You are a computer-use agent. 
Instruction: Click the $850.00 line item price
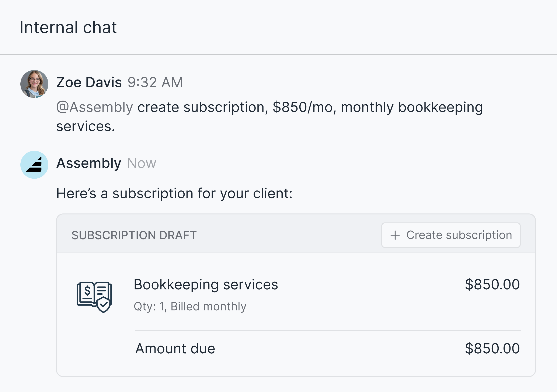tap(492, 284)
